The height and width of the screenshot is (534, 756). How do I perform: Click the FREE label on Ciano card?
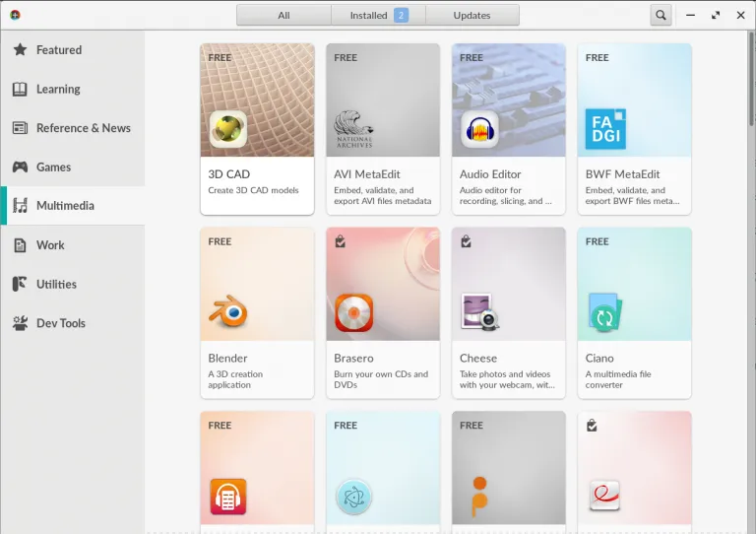pos(597,241)
